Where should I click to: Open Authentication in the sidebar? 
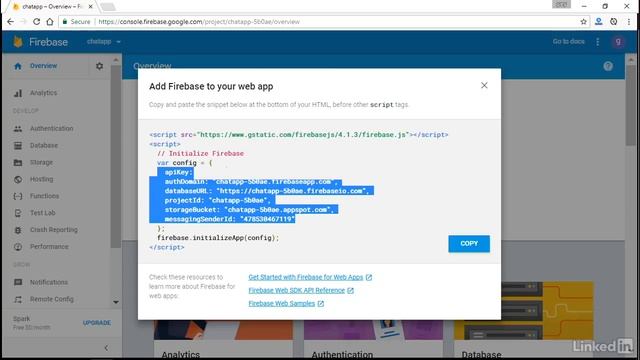click(51, 128)
